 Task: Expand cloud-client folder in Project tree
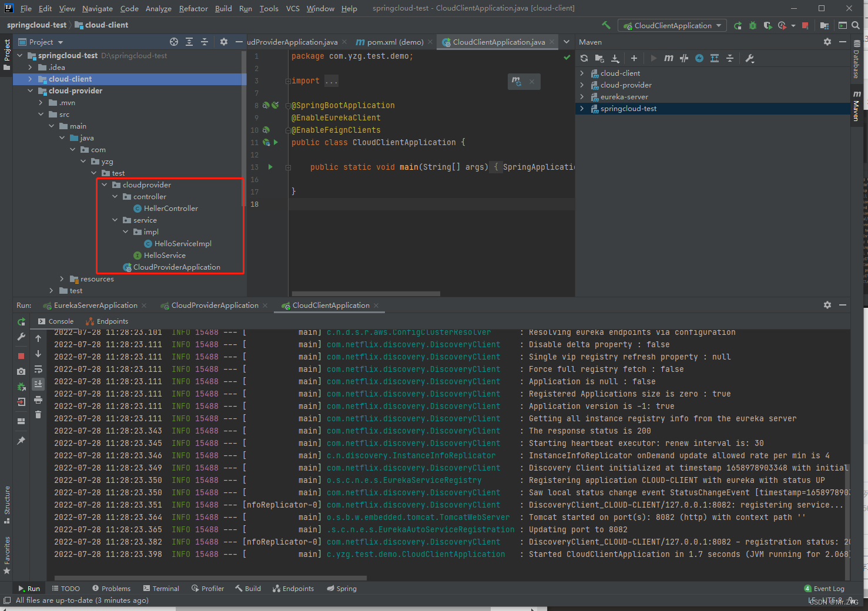(31, 79)
